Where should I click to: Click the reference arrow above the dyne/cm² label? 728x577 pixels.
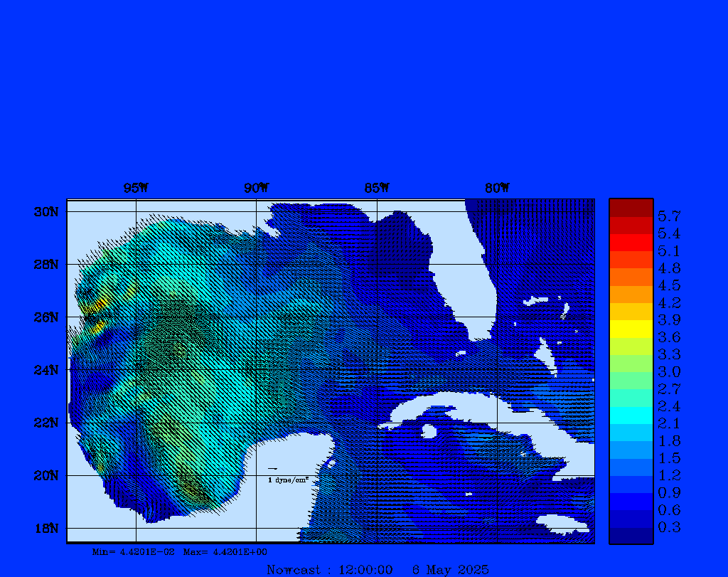tap(273, 469)
